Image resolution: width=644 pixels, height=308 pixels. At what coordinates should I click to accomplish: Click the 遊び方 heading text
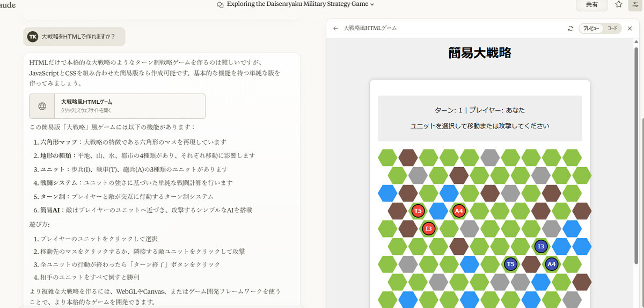pos(38,224)
